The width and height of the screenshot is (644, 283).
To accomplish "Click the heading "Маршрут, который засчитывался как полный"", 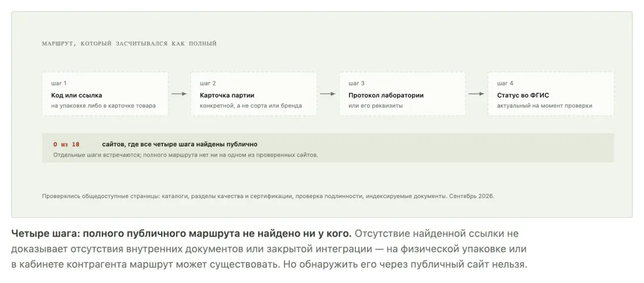I will [129, 43].
